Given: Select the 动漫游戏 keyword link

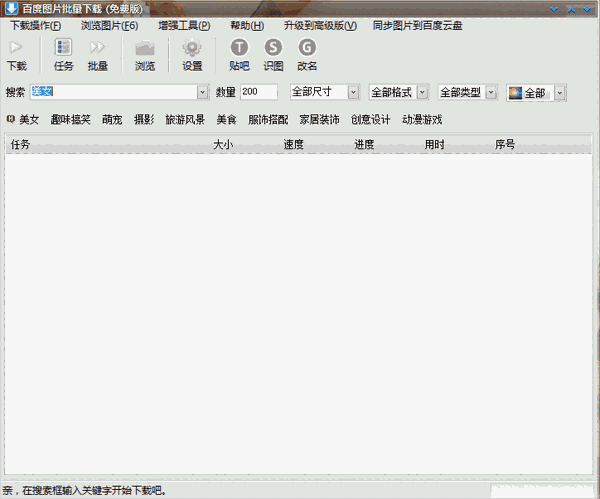Looking at the screenshot, I should tap(422, 120).
